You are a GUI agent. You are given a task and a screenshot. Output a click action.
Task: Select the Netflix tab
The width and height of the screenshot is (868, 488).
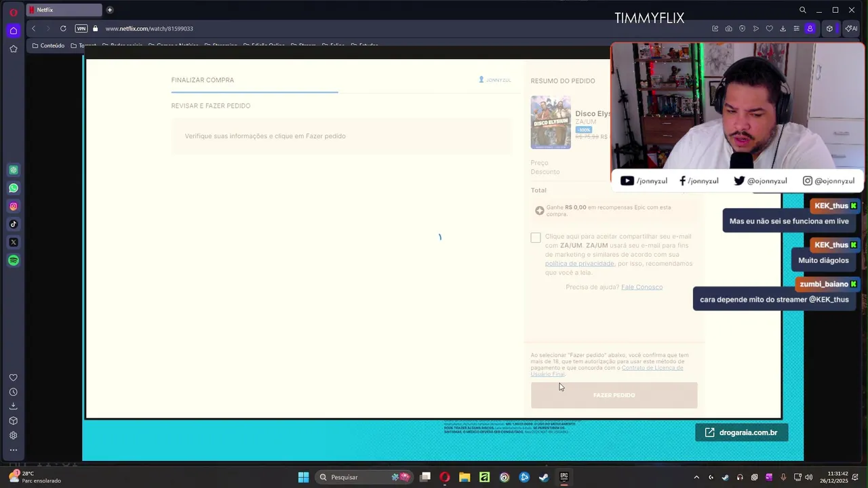tap(65, 9)
